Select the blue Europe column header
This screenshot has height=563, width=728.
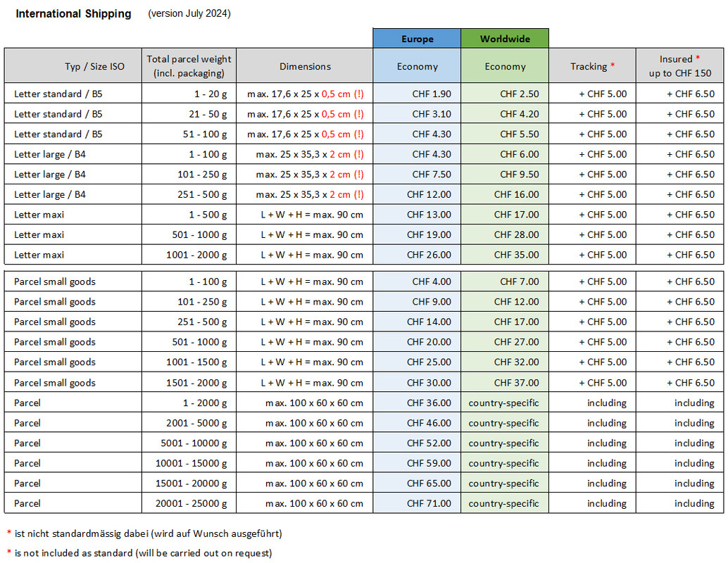pyautogui.click(x=417, y=39)
